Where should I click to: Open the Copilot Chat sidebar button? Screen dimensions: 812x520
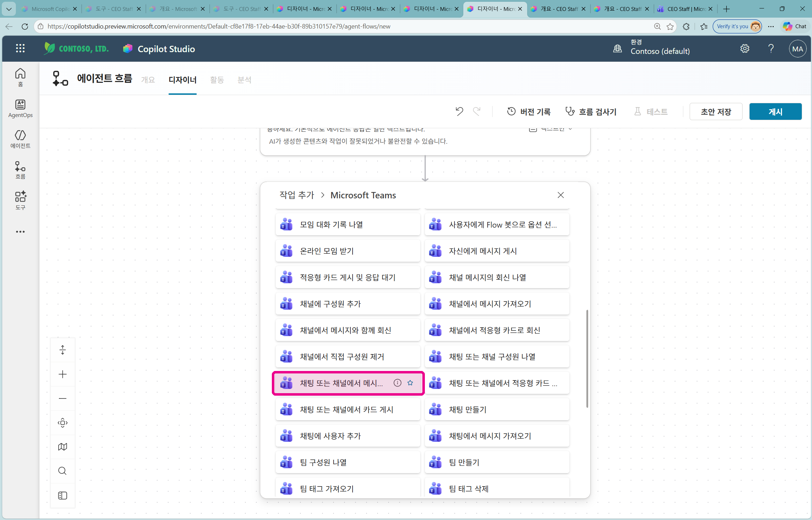tap(795, 26)
